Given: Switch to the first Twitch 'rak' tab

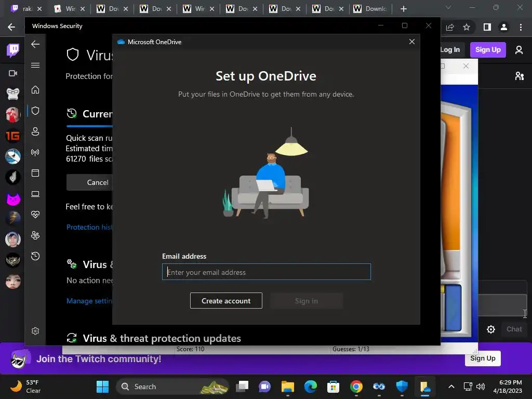Looking at the screenshot, I should click(x=26, y=9).
